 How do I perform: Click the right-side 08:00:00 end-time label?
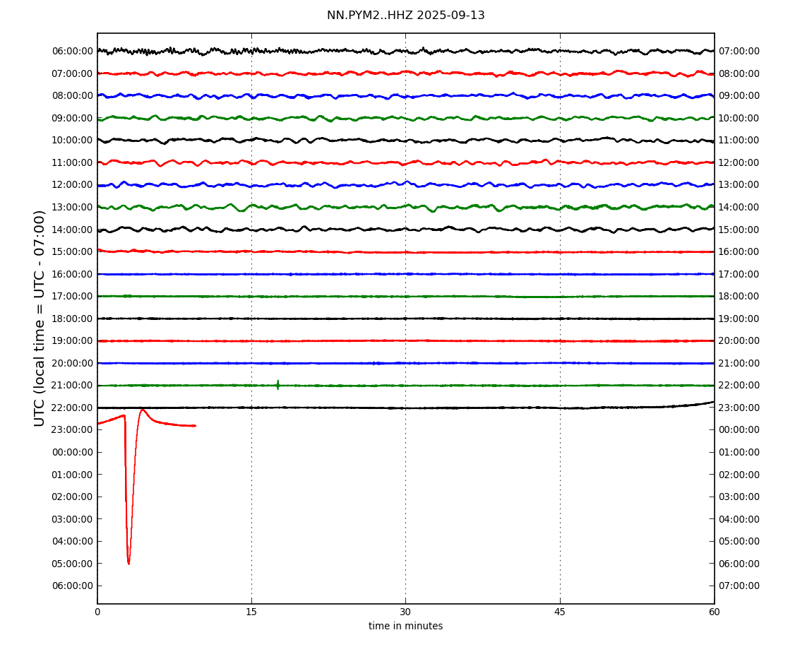click(739, 73)
